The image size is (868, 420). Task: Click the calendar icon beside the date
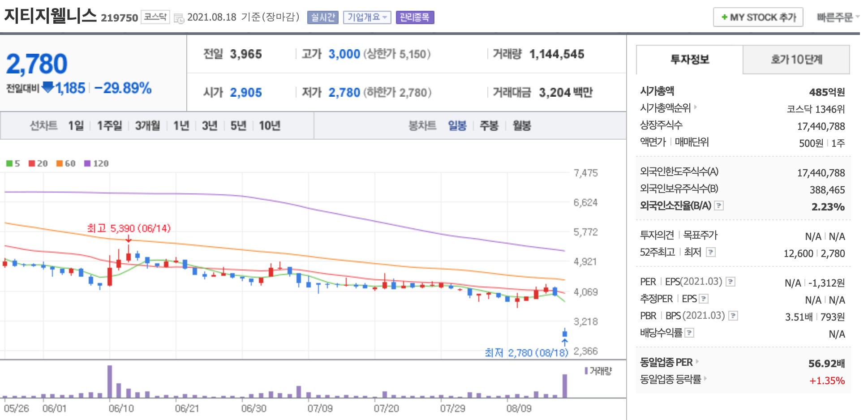click(179, 18)
